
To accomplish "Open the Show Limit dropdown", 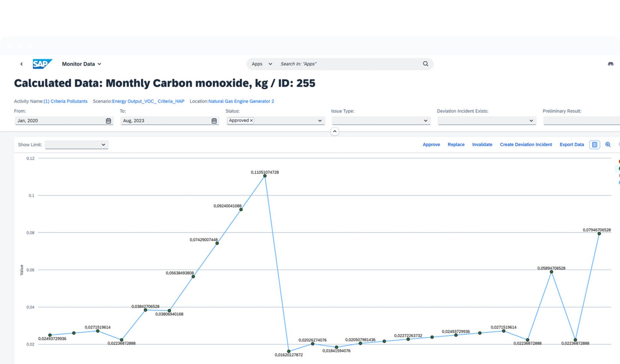I will (x=103, y=145).
